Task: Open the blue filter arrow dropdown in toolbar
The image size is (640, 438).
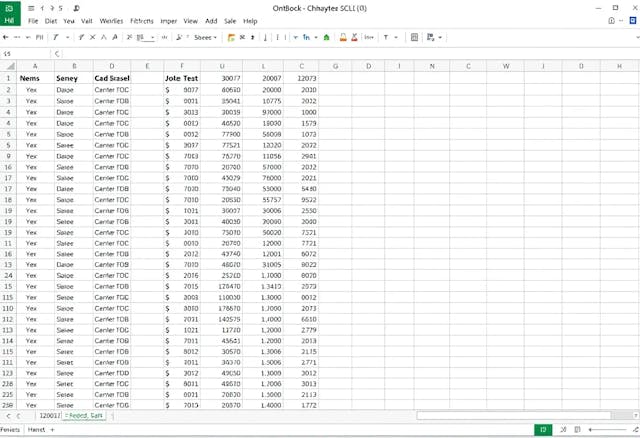Action: (x=296, y=38)
